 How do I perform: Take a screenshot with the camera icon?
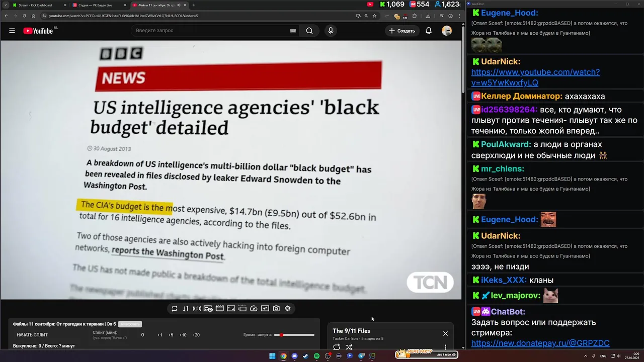[x=276, y=309]
